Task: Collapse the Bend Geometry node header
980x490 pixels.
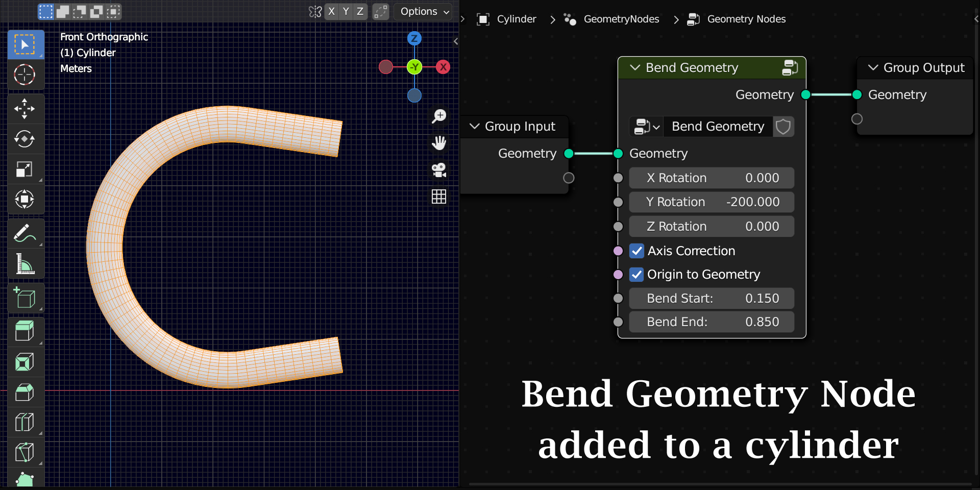Action: tap(635, 67)
